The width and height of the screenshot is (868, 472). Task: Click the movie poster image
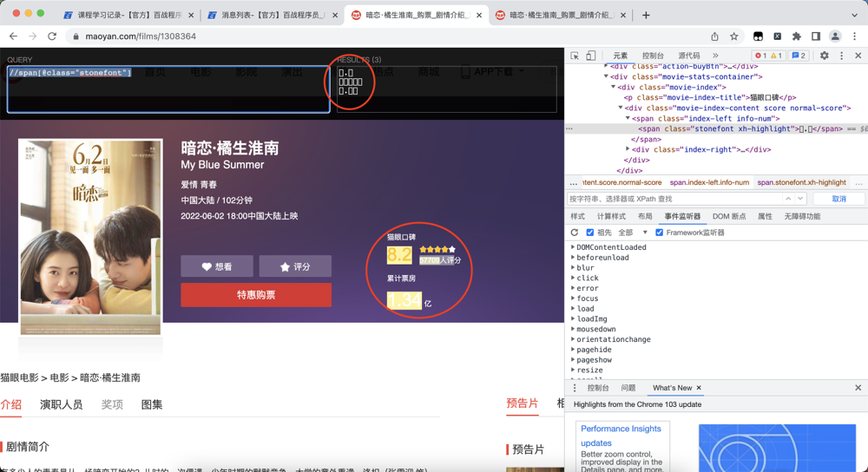[91, 237]
